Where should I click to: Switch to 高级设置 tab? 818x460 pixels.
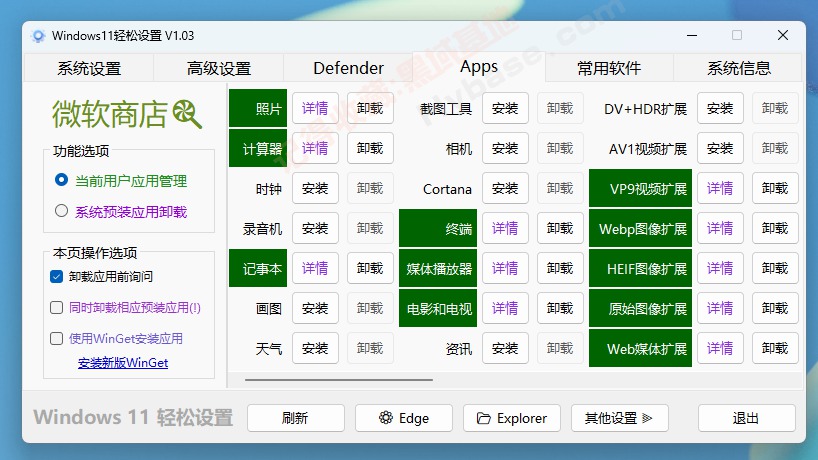(219, 68)
